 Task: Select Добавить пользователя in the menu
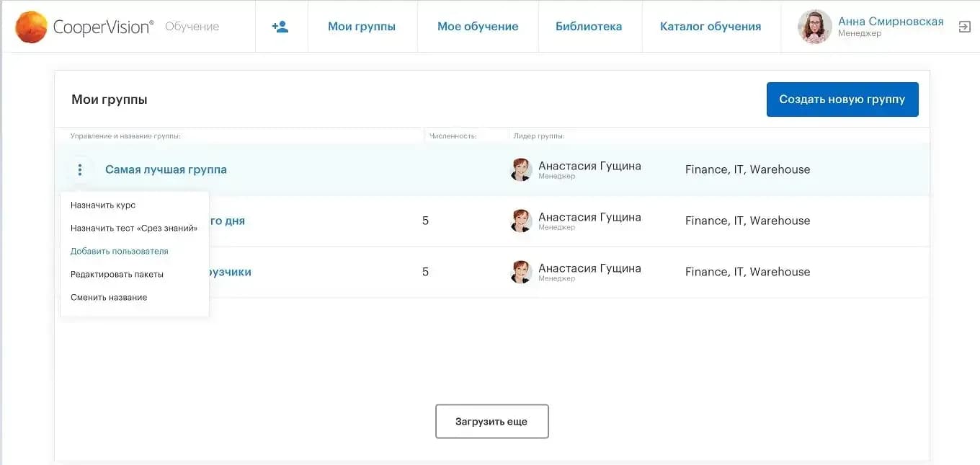(120, 252)
